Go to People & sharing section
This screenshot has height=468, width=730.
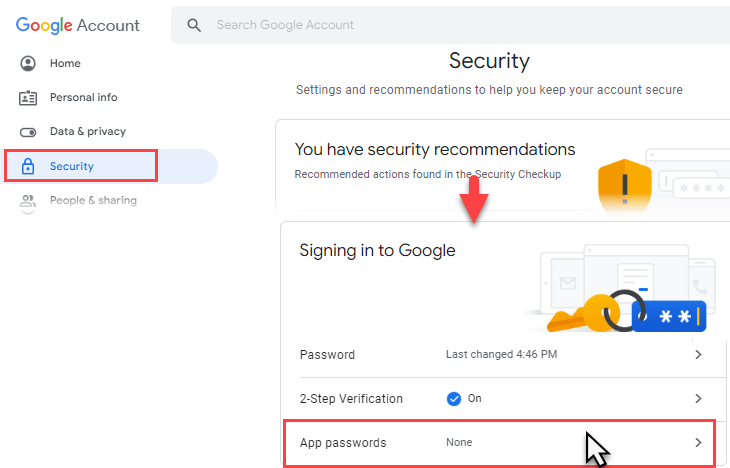93,201
